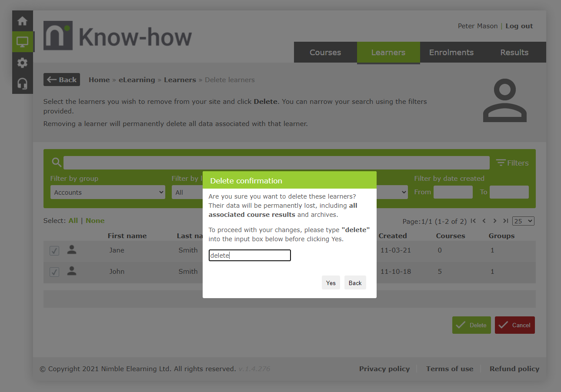
Task: Uncheck John Smith's row checkbox
Action: 54,272
